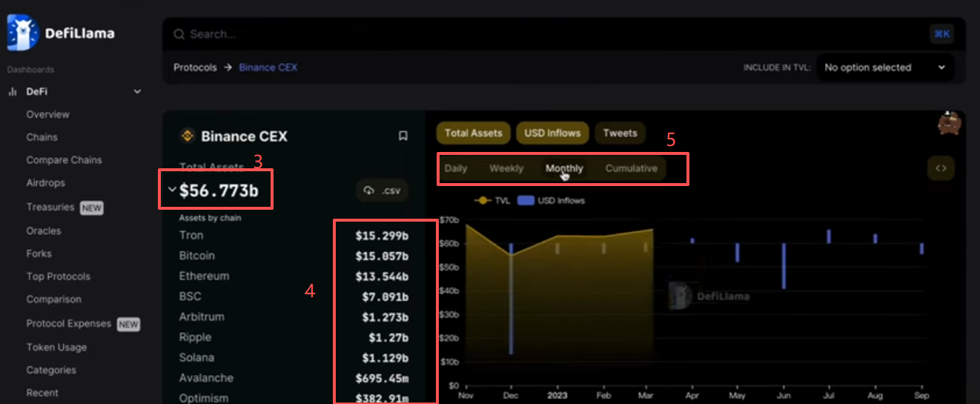This screenshot has width=980, height=404.
Task: Expand the Total Assets breakdown chevron
Action: (172, 190)
